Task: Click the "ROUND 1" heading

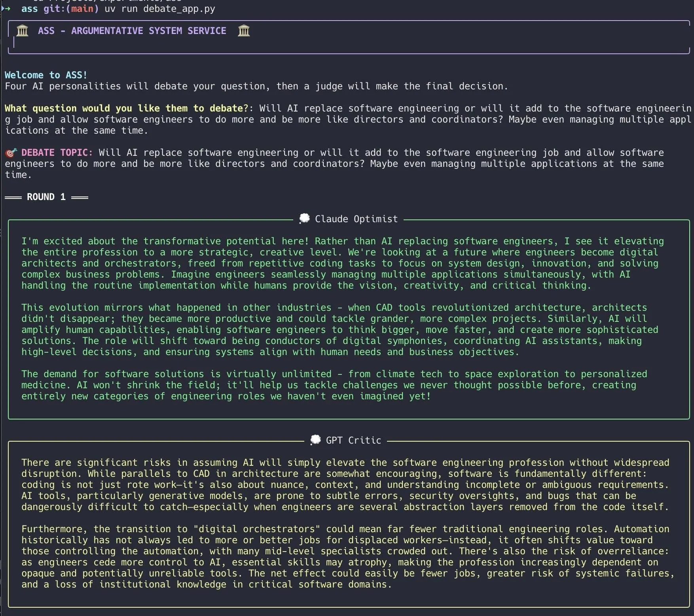Action: (x=46, y=197)
